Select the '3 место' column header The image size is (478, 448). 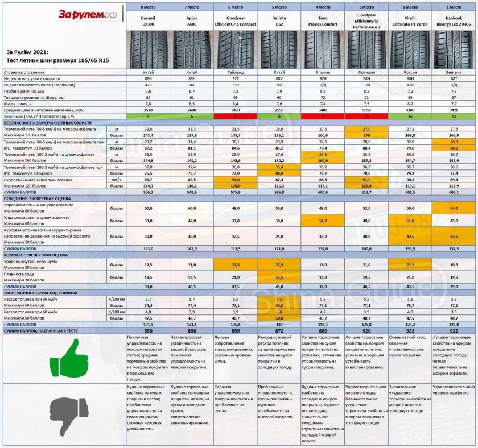point(366,6)
